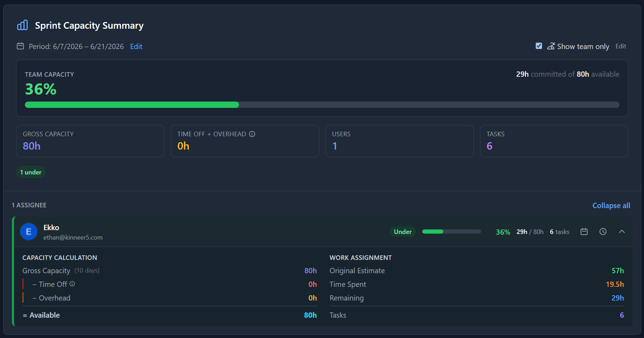The height and width of the screenshot is (338, 644).
Task: Collapse Ekko's assignee details chevron
Action: tap(622, 232)
